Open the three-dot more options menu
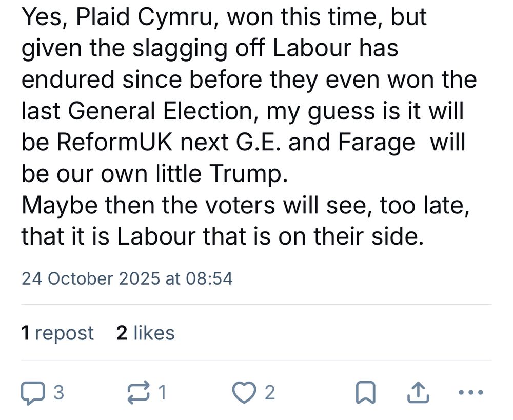The width and height of the screenshot is (513, 420). (x=469, y=393)
